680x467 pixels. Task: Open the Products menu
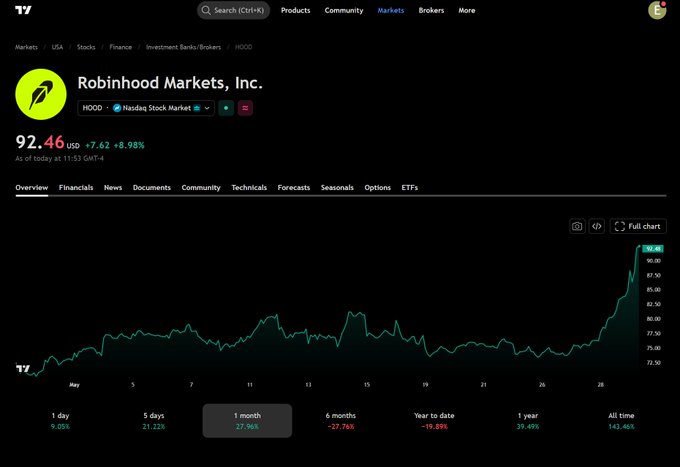(x=295, y=10)
